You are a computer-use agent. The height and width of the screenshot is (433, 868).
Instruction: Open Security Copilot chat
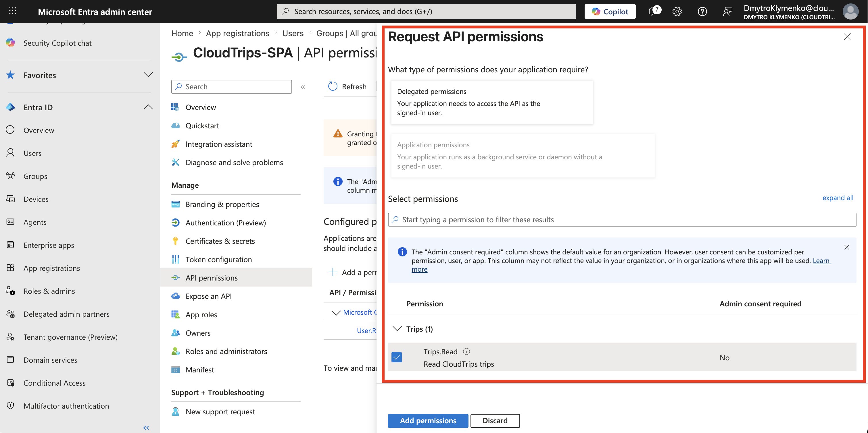pos(57,43)
